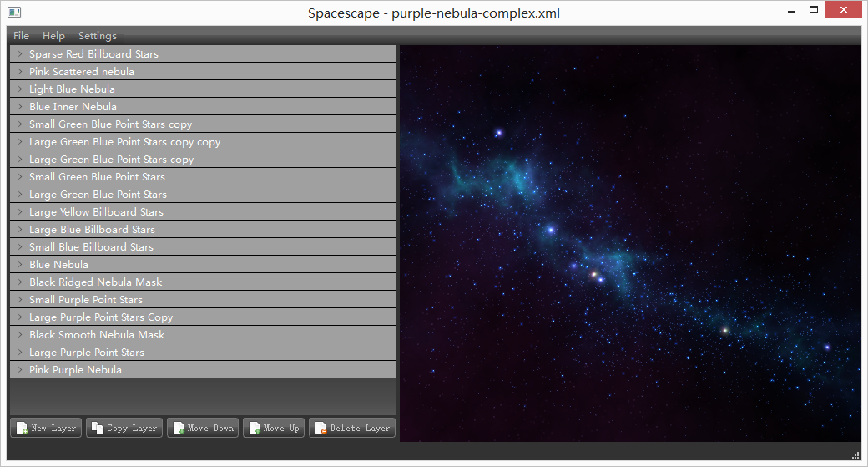Screen dimensions: 868x467
Task: Close the Spacescape window
Action: click(843, 9)
